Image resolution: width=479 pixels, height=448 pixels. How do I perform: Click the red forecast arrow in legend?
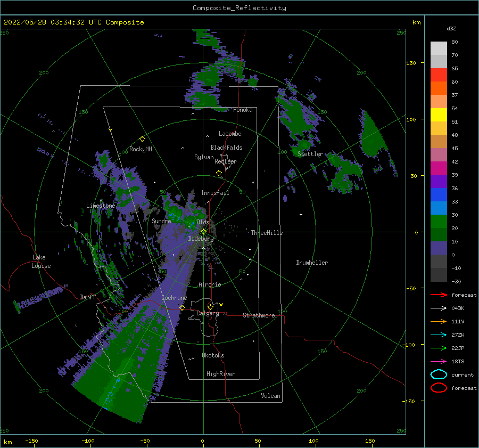pos(439,295)
